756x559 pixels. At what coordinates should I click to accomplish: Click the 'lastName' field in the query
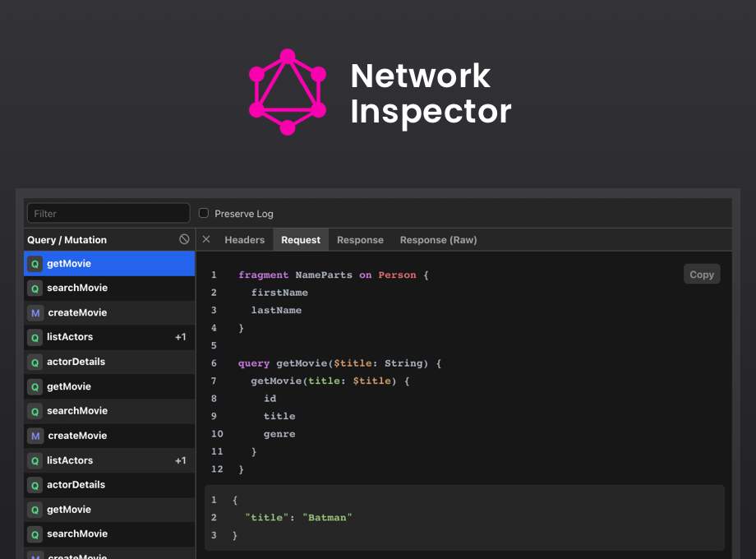[x=276, y=310]
